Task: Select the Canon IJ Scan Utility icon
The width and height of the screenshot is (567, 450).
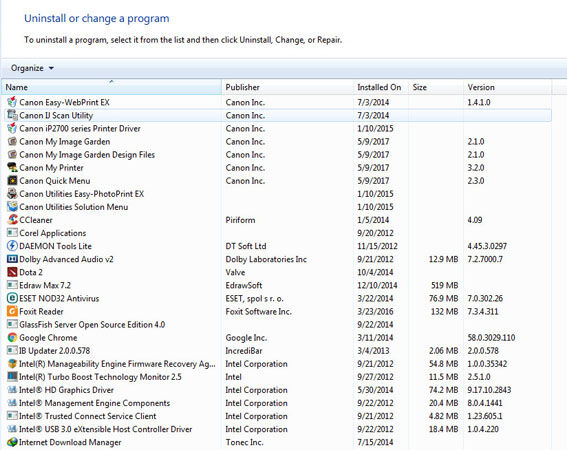Action: 12,115
